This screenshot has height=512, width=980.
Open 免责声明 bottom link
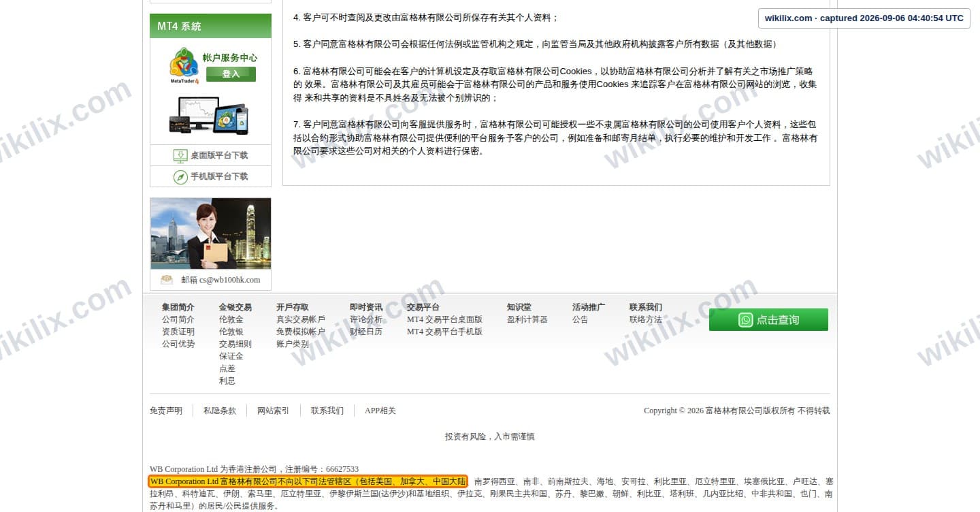(166, 411)
